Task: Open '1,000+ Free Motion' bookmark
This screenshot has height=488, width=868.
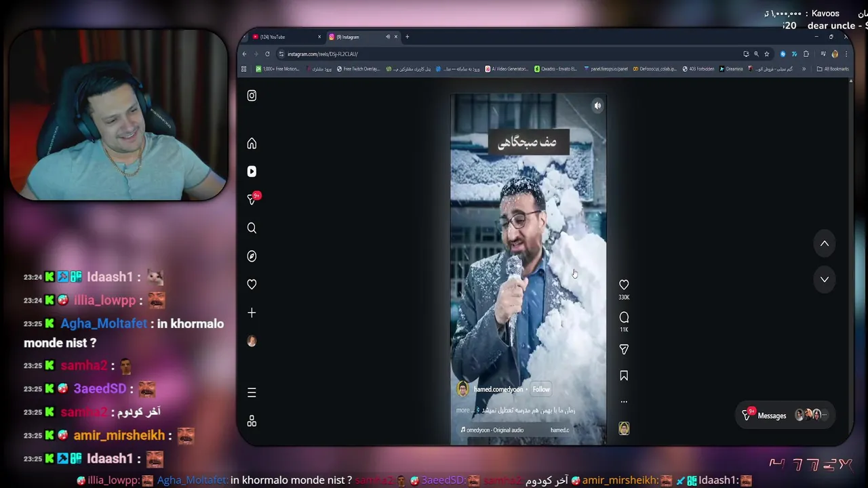Action: 278,69
